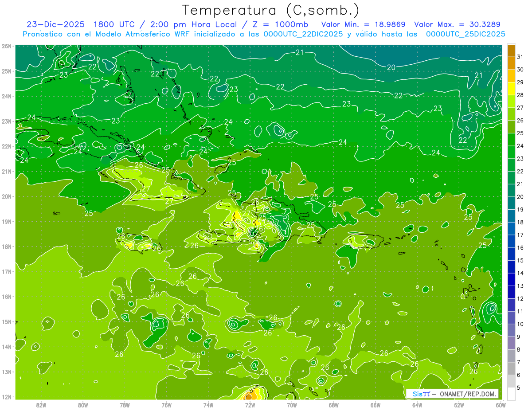This screenshot has width=532, height=411.
Task: Click legend value 10
Action: click(520, 324)
